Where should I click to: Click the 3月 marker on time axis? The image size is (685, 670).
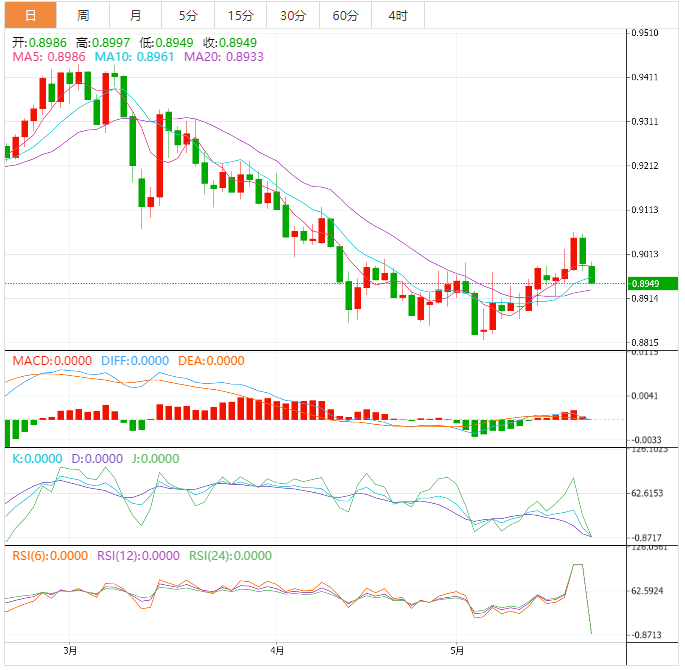pyautogui.click(x=69, y=652)
